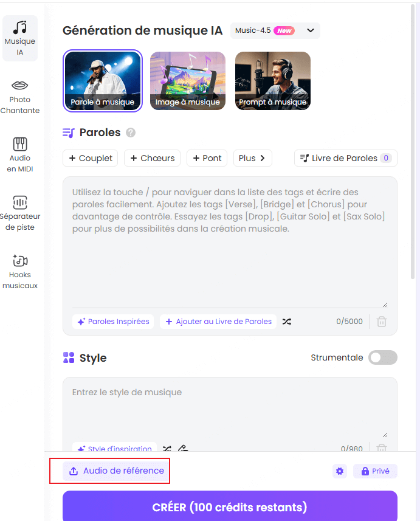
Task: Click the shuffle icon beside Ajouter au Livre de Paroles
Action: click(x=286, y=322)
